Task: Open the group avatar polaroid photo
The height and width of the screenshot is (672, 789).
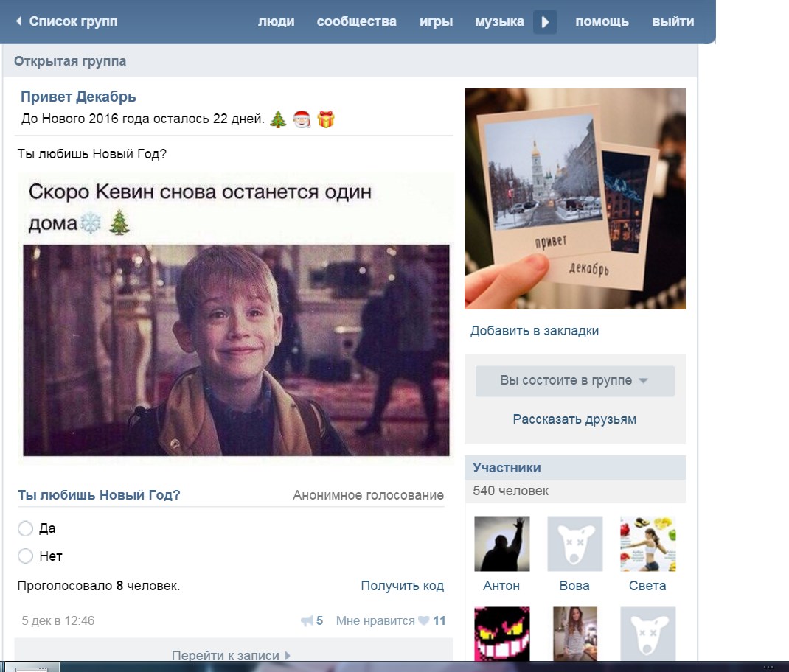Action: point(574,199)
